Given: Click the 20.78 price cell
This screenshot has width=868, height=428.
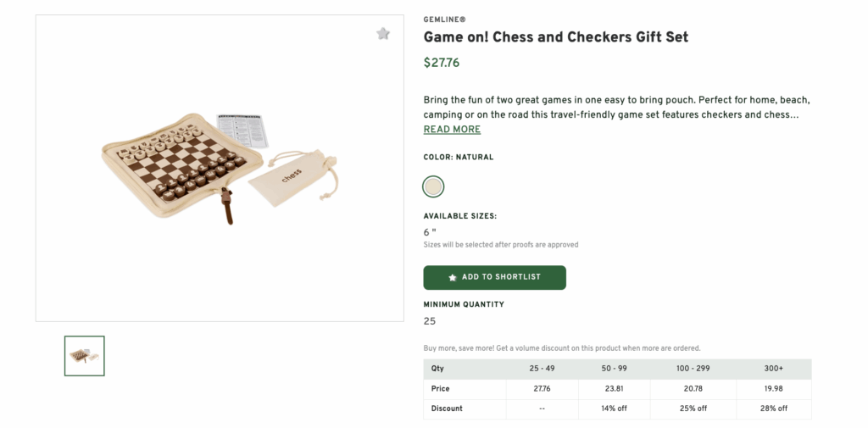Looking at the screenshot, I should (x=693, y=388).
